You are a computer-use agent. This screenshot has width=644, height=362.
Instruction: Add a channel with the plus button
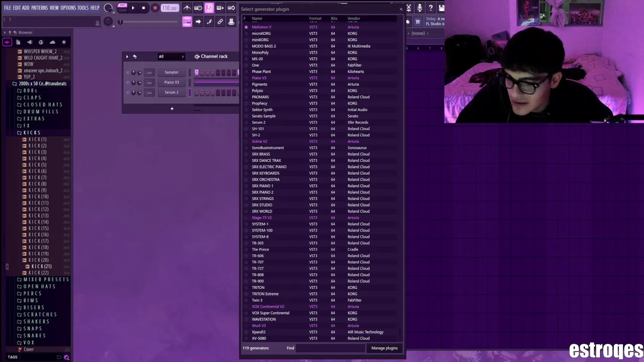(x=172, y=109)
